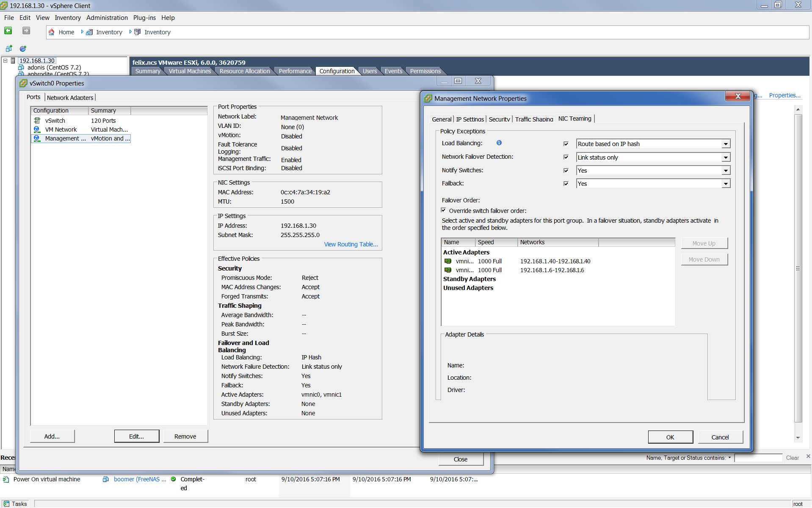Open Network Failover Detection dropdown
The height and width of the screenshot is (508, 812).
coord(726,157)
